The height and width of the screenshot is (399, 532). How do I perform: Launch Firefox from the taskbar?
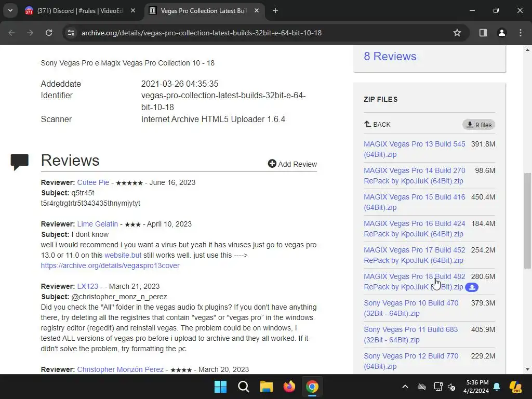289,387
